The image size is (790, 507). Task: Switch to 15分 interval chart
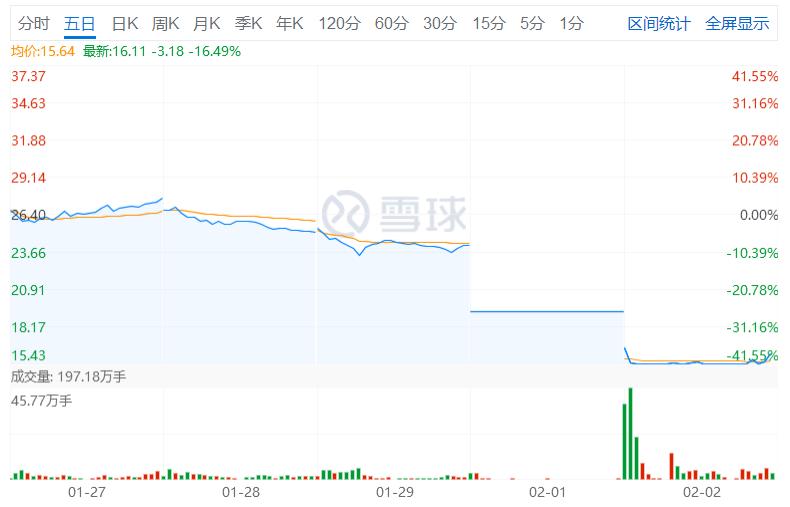(x=489, y=23)
